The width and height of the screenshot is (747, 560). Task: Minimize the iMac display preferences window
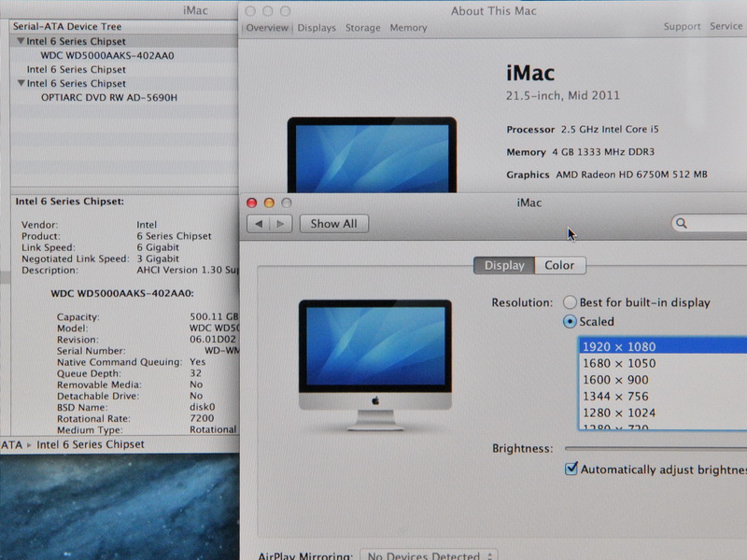[x=269, y=203]
